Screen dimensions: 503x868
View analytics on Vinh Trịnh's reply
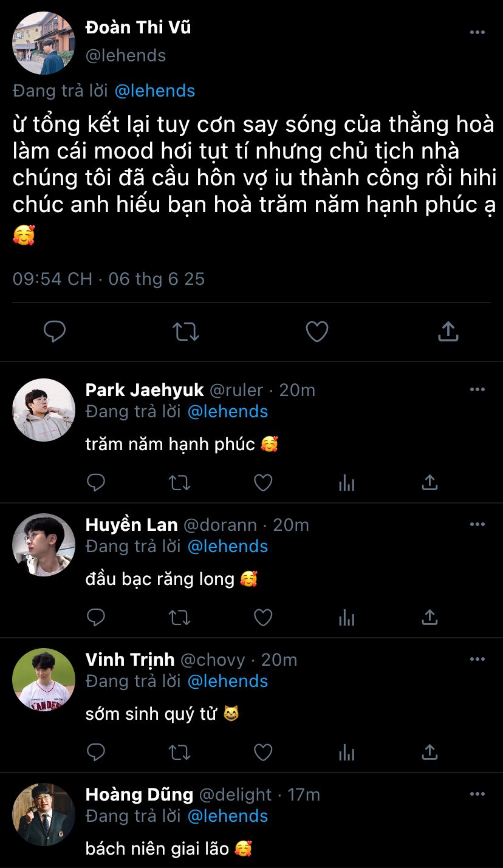pyautogui.click(x=346, y=753)
